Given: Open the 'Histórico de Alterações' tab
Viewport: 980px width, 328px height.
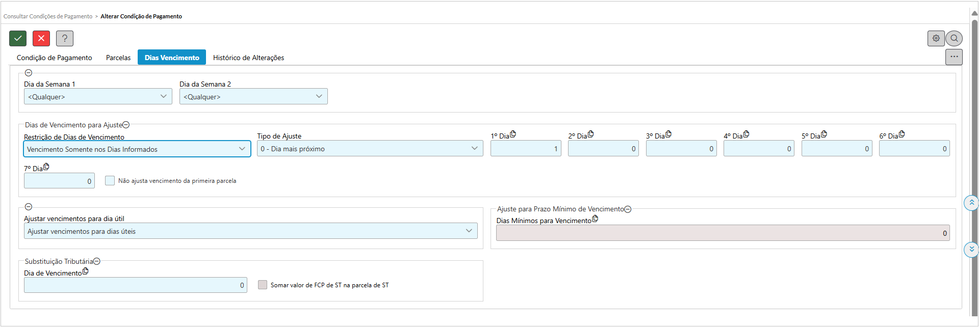Looking at the screenshot, I should pyautogui.click(x=248, y=58).
